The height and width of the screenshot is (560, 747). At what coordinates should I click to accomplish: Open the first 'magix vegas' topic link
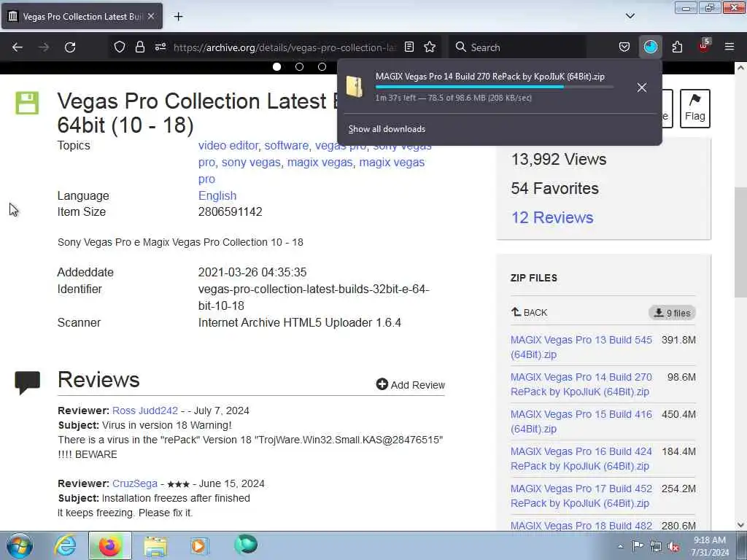[x=320, y=163]
